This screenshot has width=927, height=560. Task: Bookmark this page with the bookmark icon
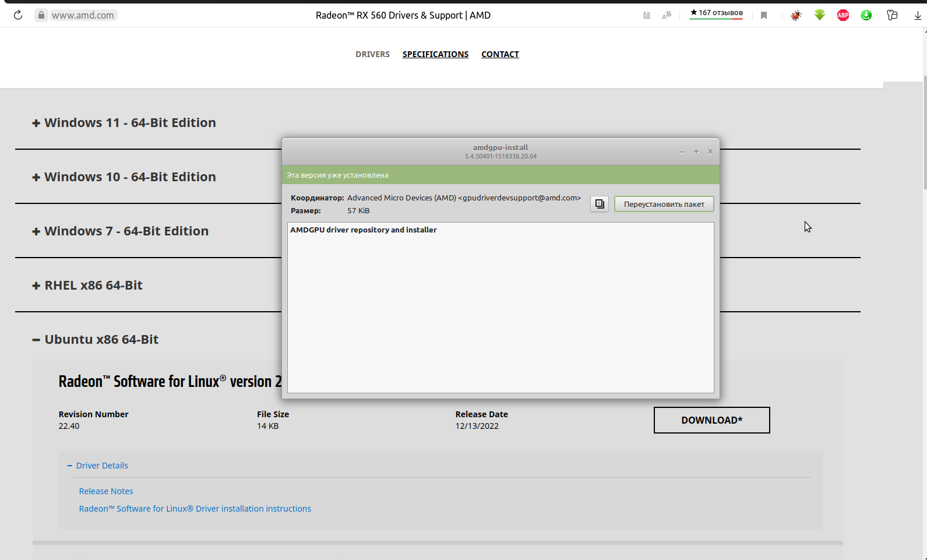click(764, 15)
